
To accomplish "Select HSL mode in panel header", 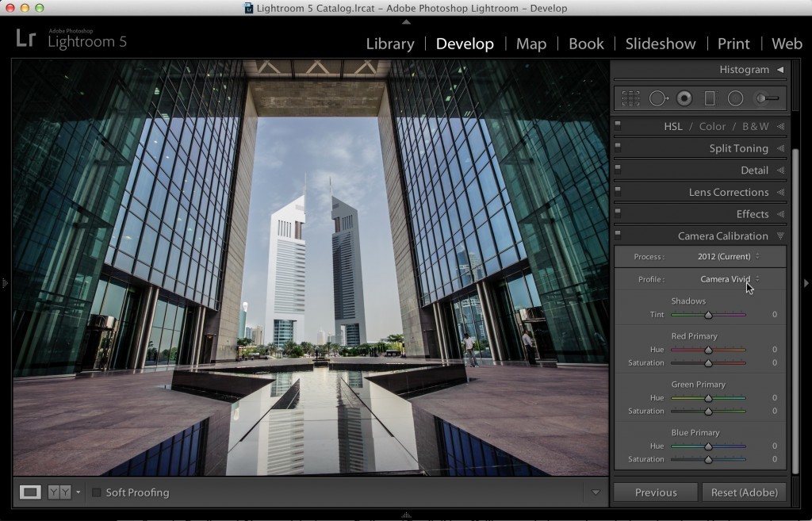I will coord(672,126).
